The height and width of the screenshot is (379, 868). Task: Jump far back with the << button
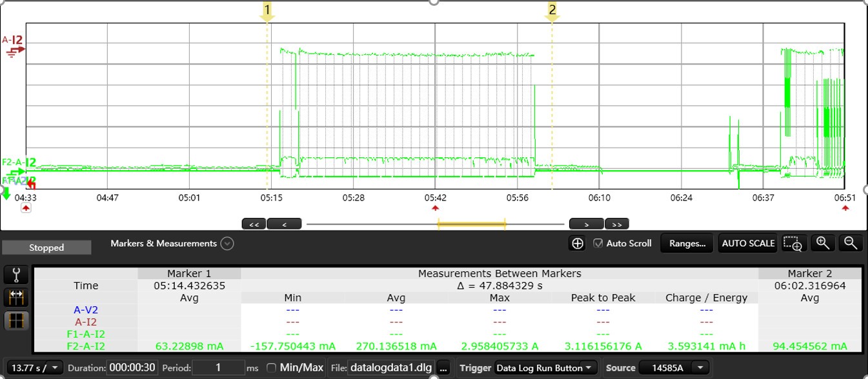tap(254, 224)
